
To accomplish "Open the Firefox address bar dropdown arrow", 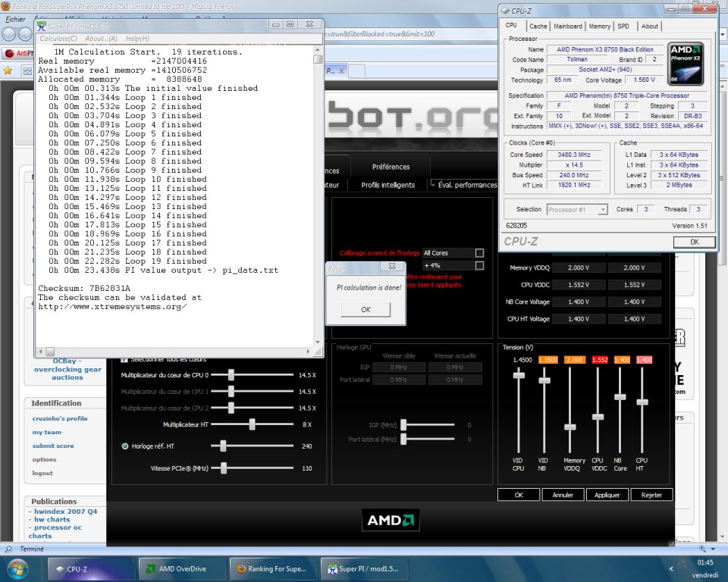I will tap(723, 34).
